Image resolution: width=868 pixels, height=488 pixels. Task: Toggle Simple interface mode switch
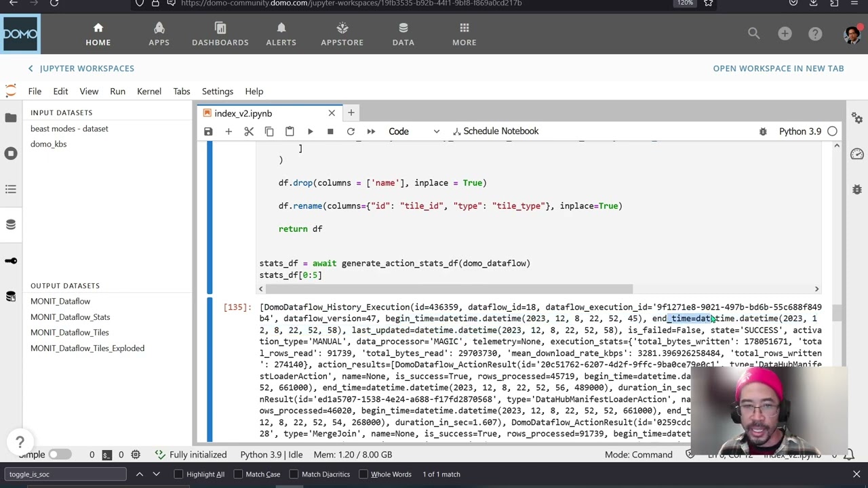[60, 455]
